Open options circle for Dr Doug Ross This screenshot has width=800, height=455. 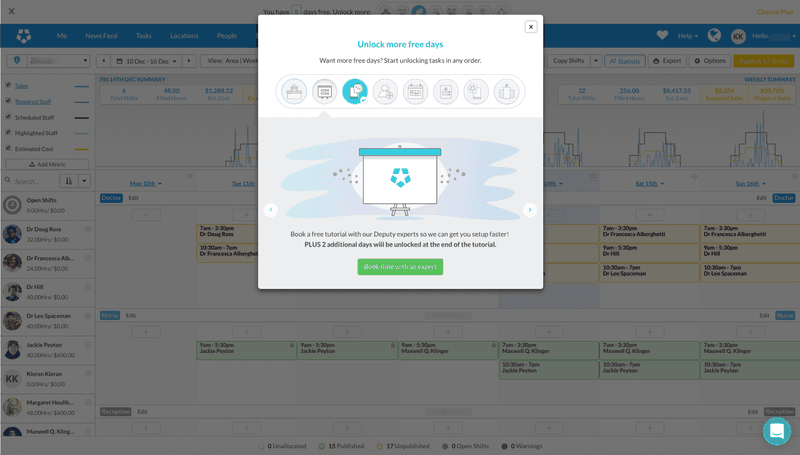[x=88, y=229]
